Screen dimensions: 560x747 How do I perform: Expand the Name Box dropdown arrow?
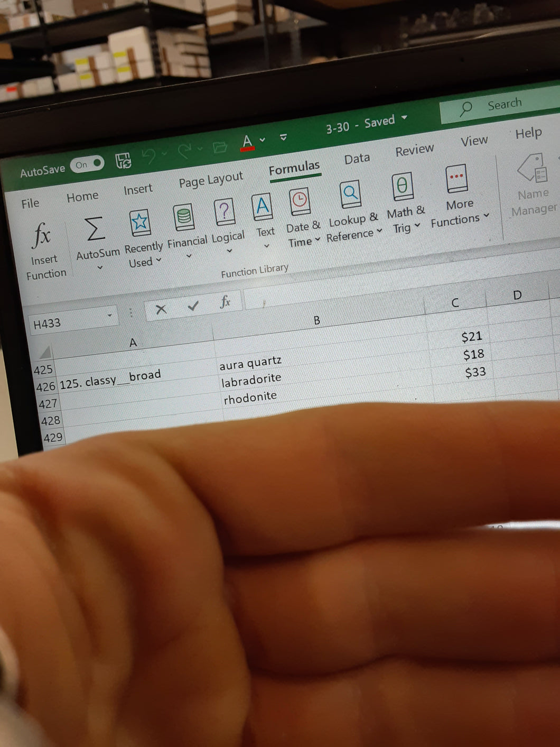click(110, 316)
